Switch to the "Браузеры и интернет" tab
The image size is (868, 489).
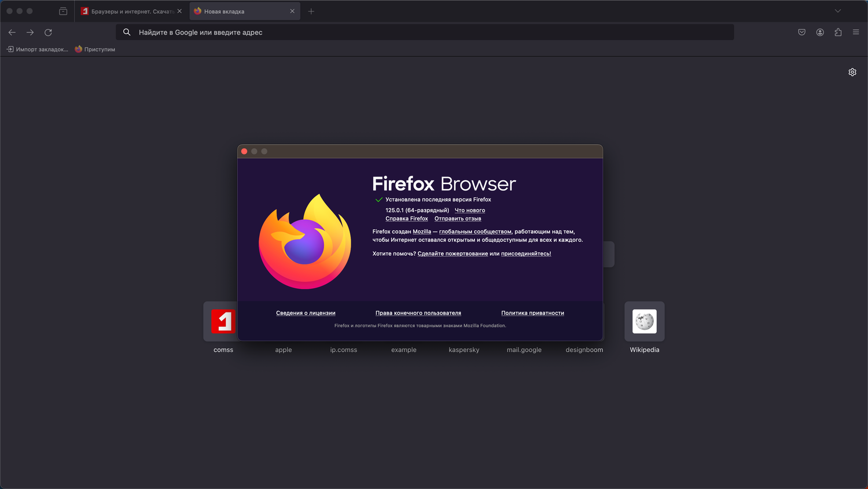131,11
